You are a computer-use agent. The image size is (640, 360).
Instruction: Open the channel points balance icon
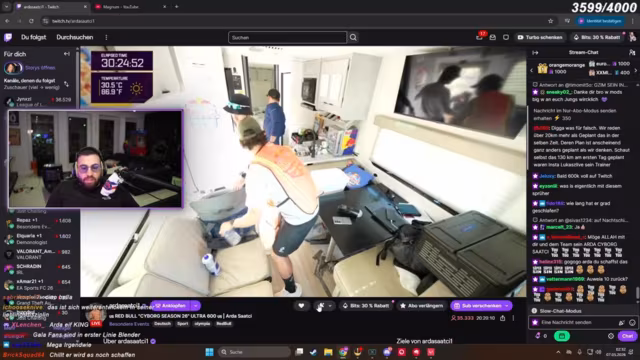(x=540, y=336)
